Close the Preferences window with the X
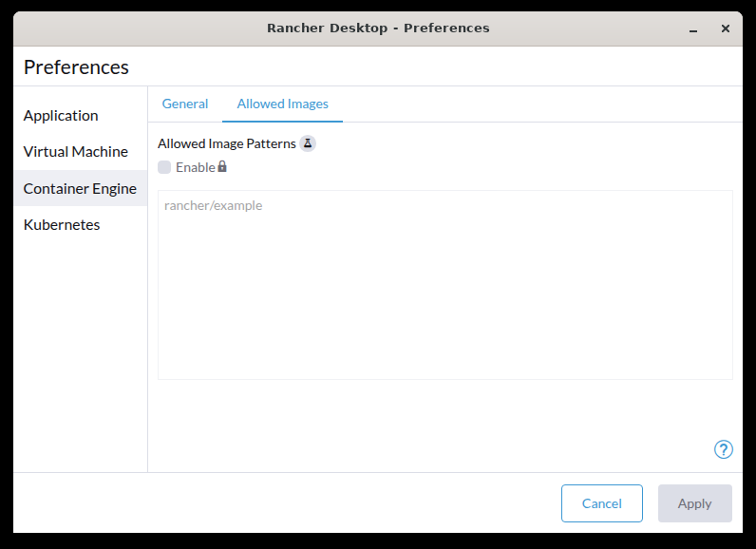756x549 pixels. (726, 28)
